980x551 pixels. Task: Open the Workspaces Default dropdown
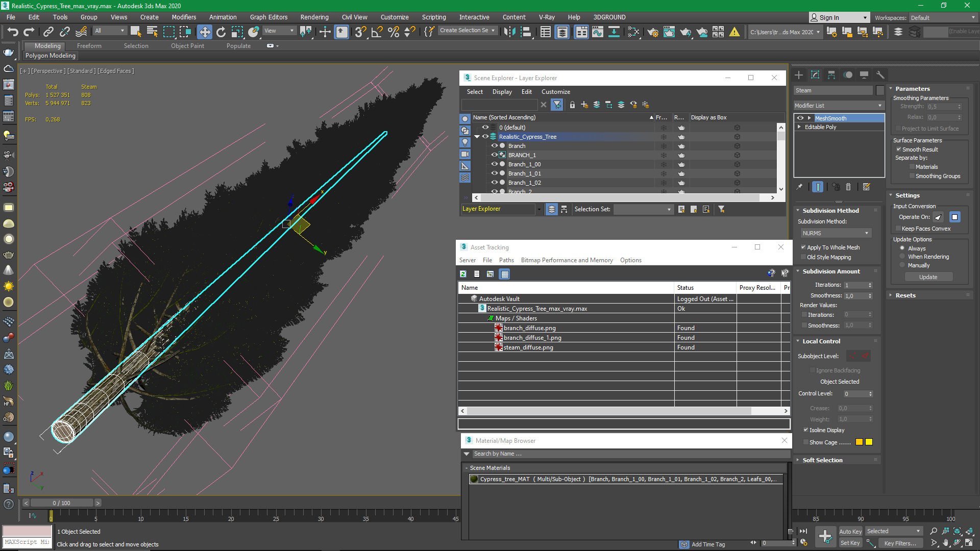coord(943,18)
